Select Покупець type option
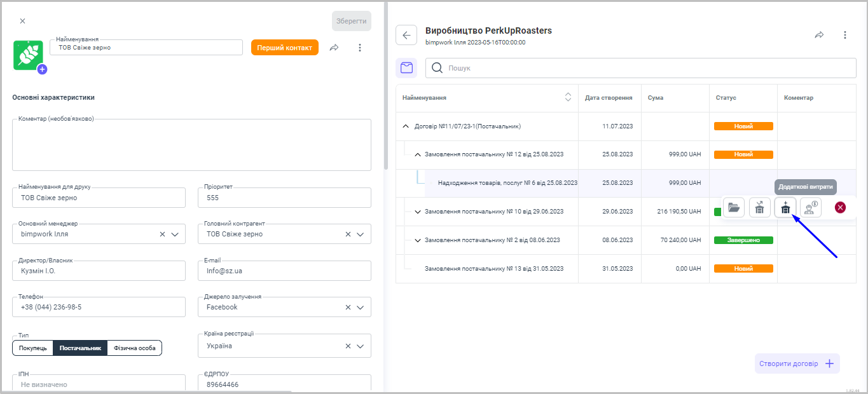This screenshot has height=394, width=868. tap(32, 348)
